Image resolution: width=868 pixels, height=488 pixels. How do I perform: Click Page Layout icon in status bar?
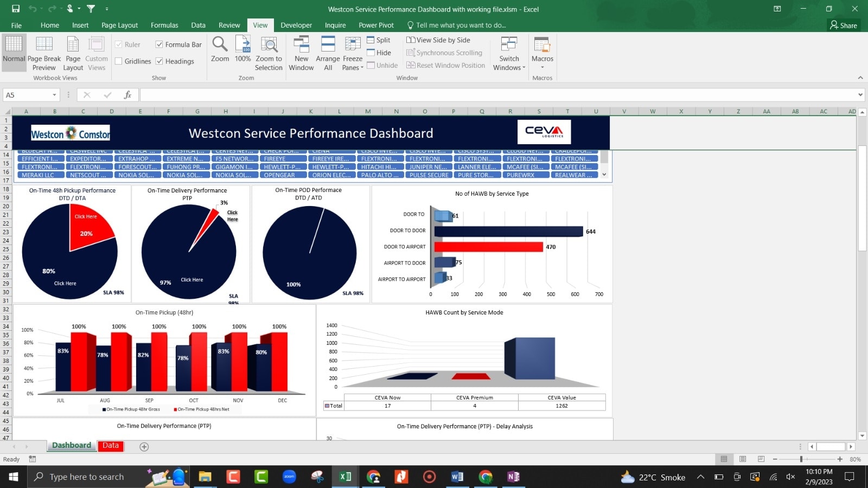click(743, 459)
